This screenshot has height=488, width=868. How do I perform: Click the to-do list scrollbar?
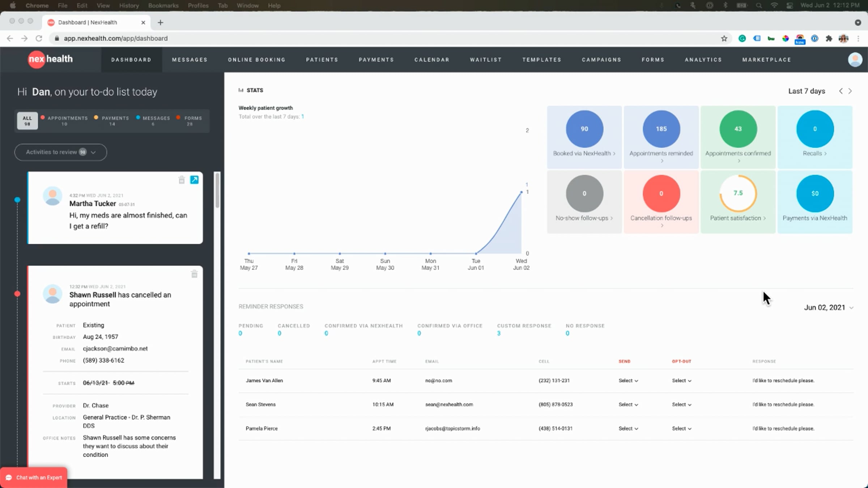(217, 190)
